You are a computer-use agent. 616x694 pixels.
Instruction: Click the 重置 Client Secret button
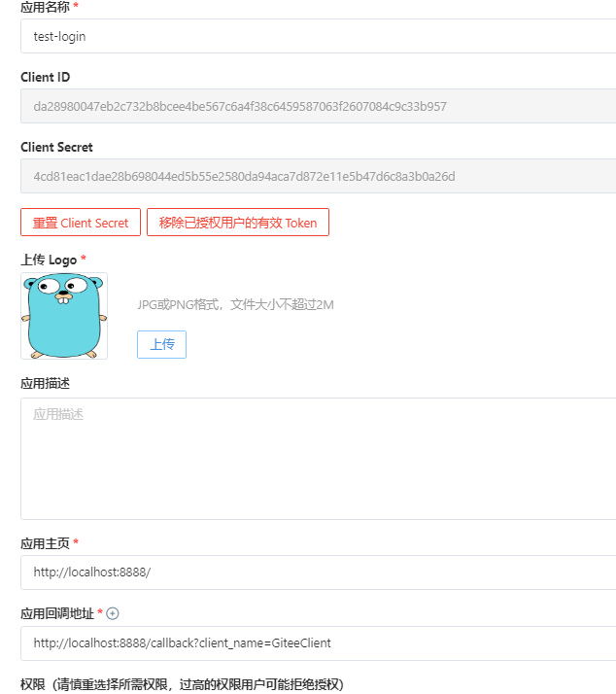(x=81, y=223)
